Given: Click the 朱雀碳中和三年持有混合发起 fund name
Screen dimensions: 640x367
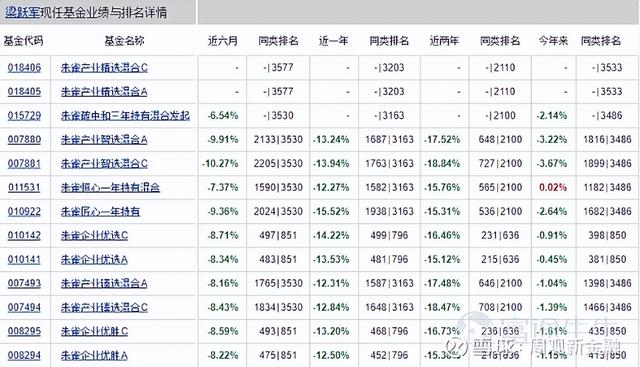Looking at the screenshot, I should [125, 116].
